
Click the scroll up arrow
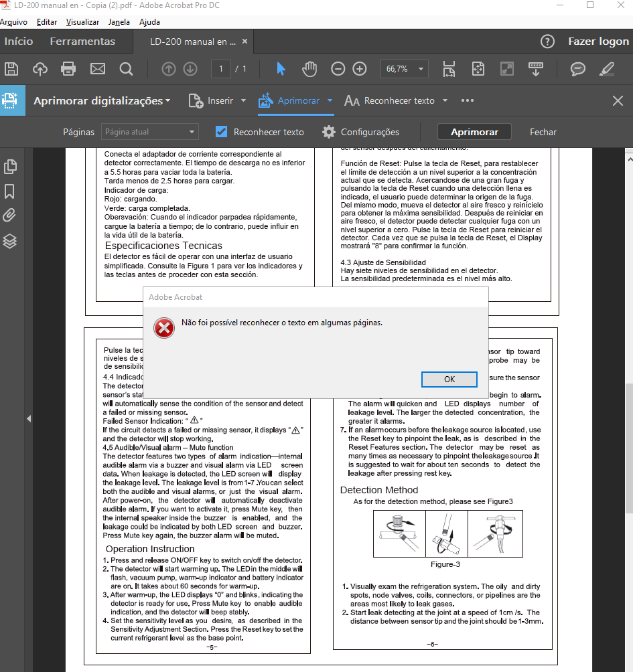click(629, 159)
